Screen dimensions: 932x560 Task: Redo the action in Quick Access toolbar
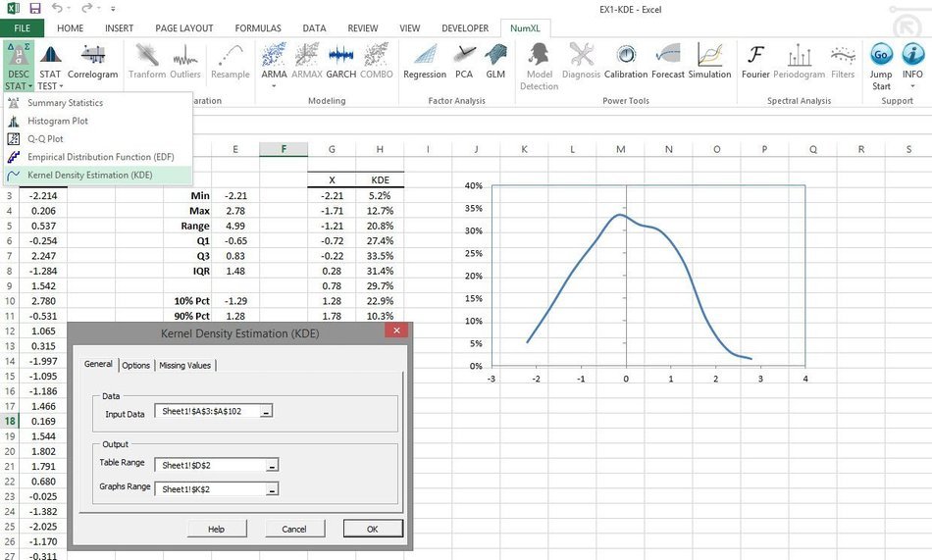(x=86, y=8)
